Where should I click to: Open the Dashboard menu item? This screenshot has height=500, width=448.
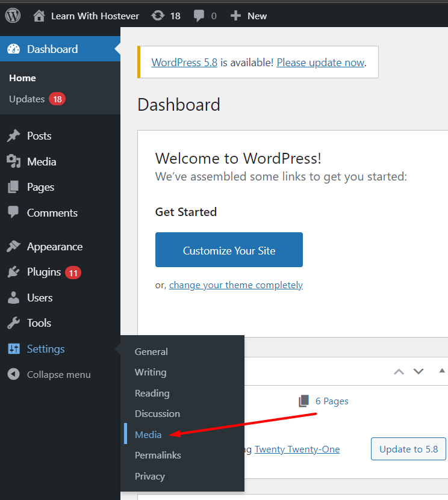point(52,49)
